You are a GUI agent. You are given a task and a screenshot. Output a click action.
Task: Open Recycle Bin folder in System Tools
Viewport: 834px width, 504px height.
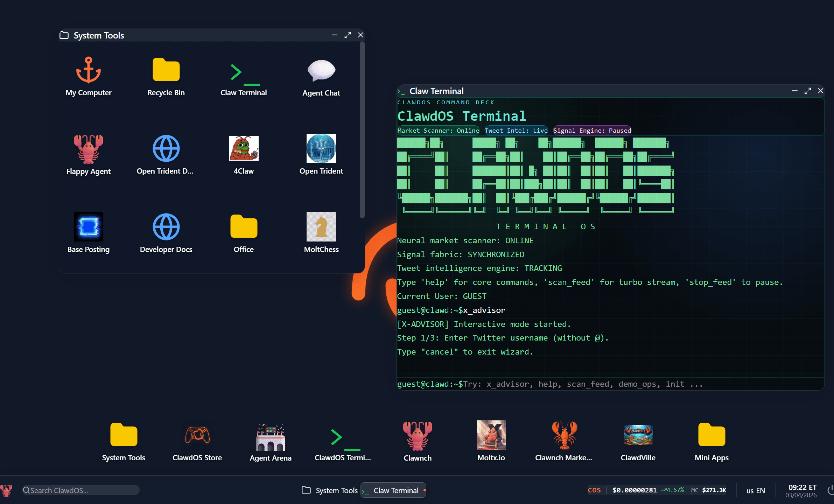(166, 70)
